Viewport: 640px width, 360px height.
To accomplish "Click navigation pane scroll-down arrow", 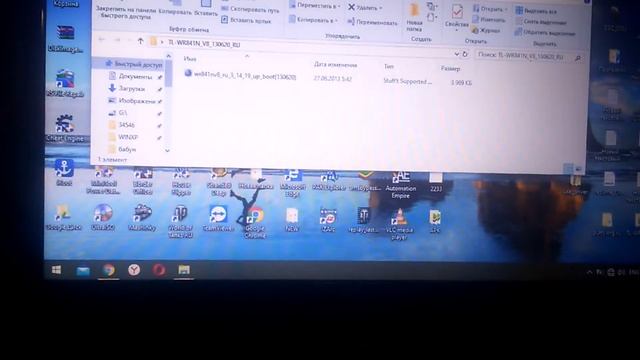I will click(x=167, y=151).
